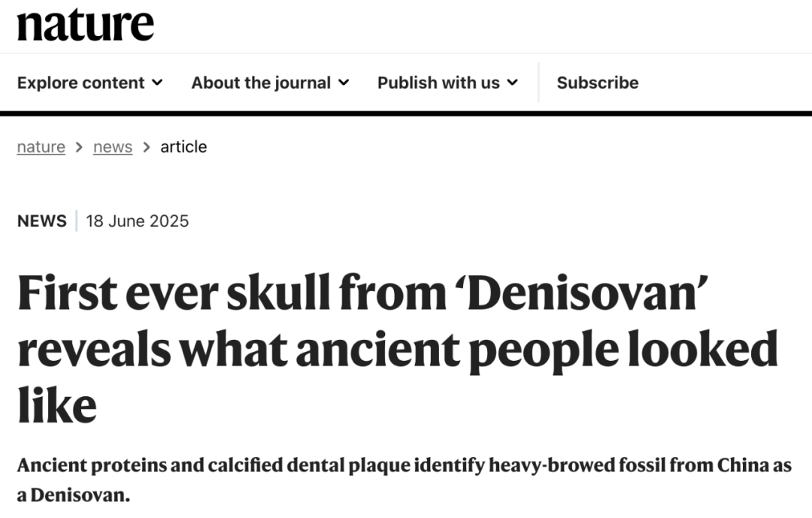812x518 pixels.
Task: Click the 18 June 2025 date
Action: (x=138, y=221)
